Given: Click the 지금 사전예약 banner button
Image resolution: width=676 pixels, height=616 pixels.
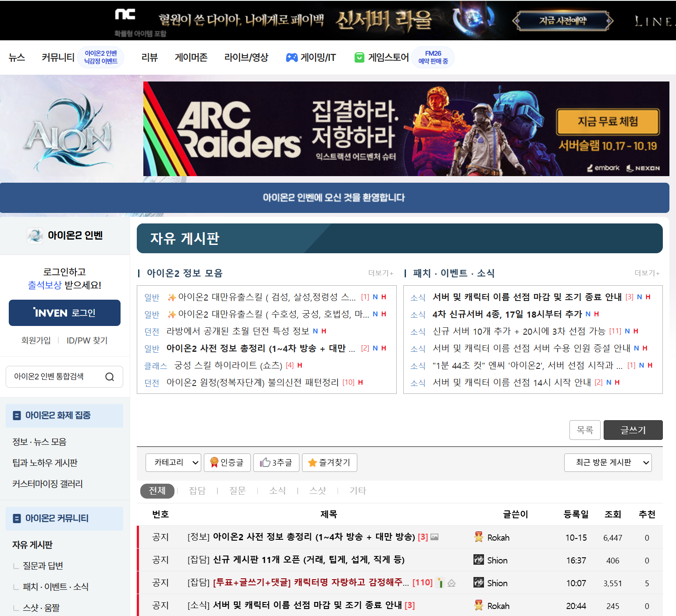Looking at the screenshot, I should [563, 21].
